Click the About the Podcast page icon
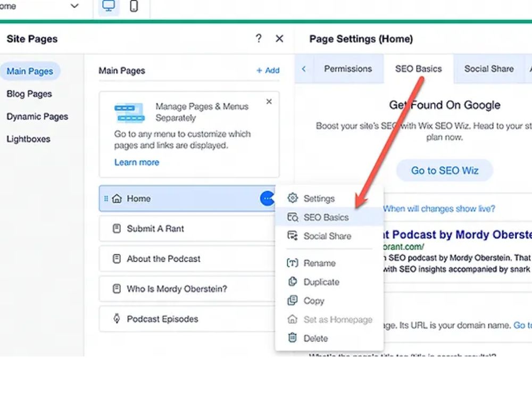 (x=117, y=259)
